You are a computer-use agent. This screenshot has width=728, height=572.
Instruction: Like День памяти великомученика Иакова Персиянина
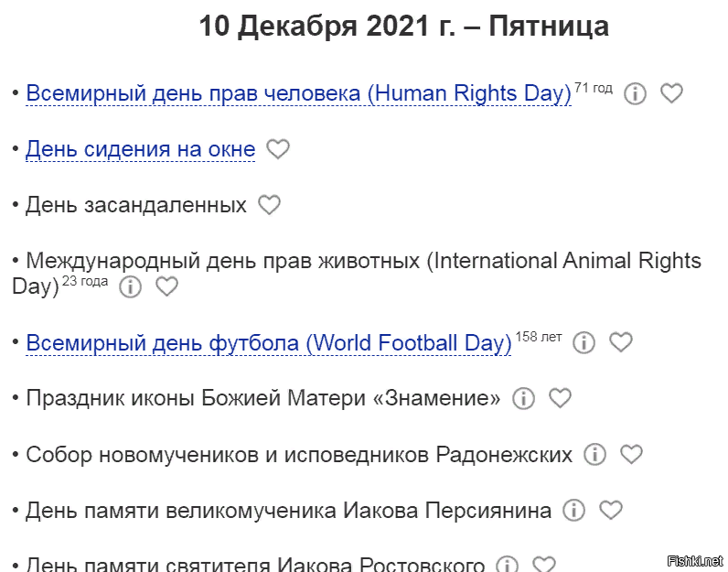click(x=610, y=510)
